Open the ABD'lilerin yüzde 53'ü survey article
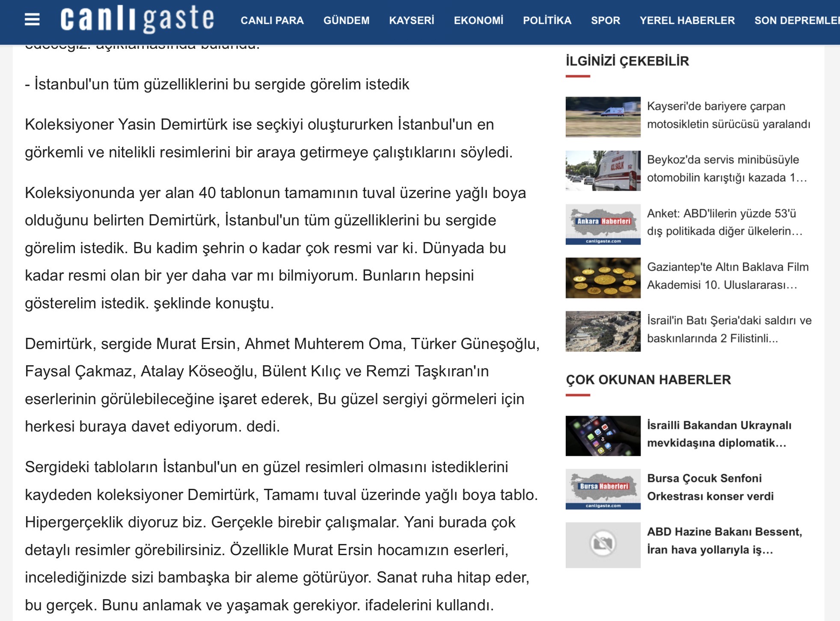 (x=725, y=222)
